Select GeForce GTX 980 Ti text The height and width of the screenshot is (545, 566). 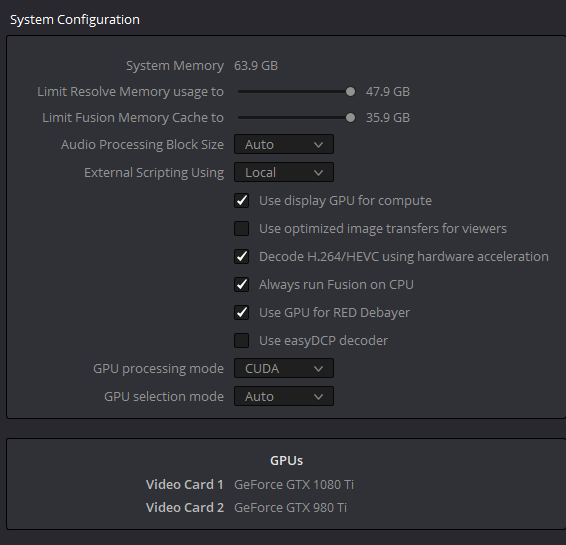tap(290, 507)
